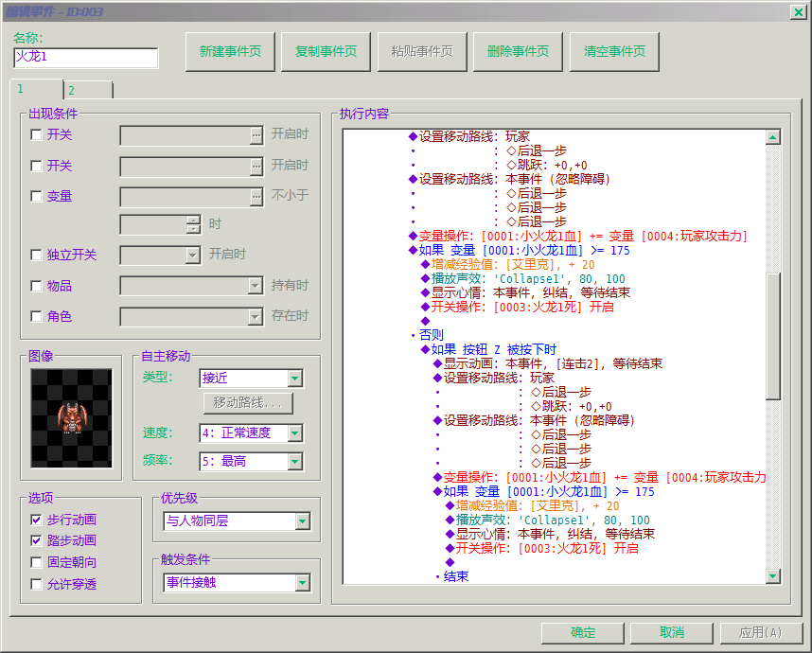
Task: Click the ellipsis button of the 变量 condition
Action: [x=256, y=197]
